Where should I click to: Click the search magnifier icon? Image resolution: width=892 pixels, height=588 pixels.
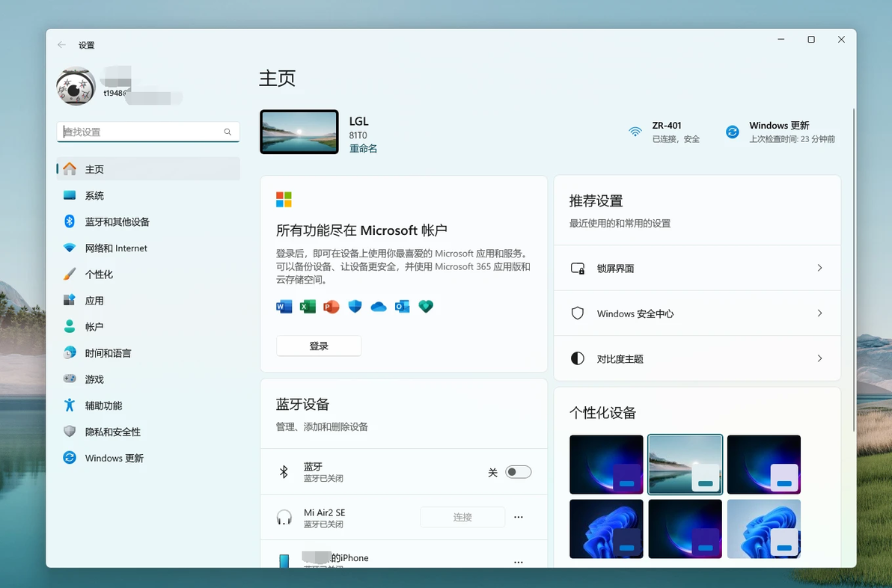pyautogui.click(x=227, y=132)
